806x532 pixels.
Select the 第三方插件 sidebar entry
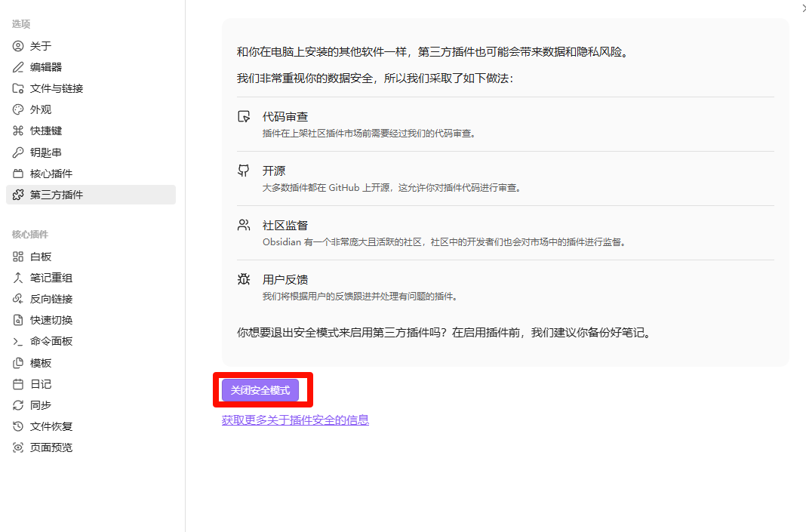pos(91,195)
